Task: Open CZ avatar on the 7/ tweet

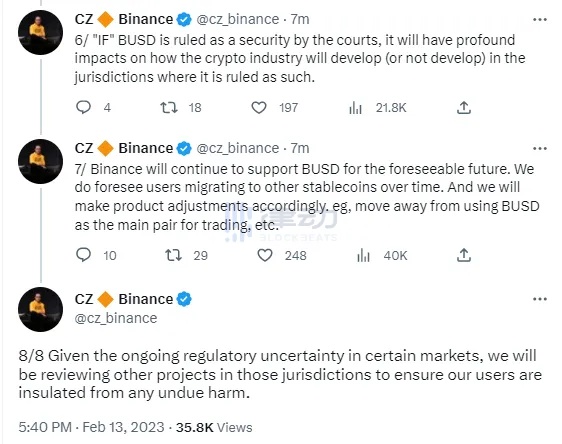Action: pos(41,162)
